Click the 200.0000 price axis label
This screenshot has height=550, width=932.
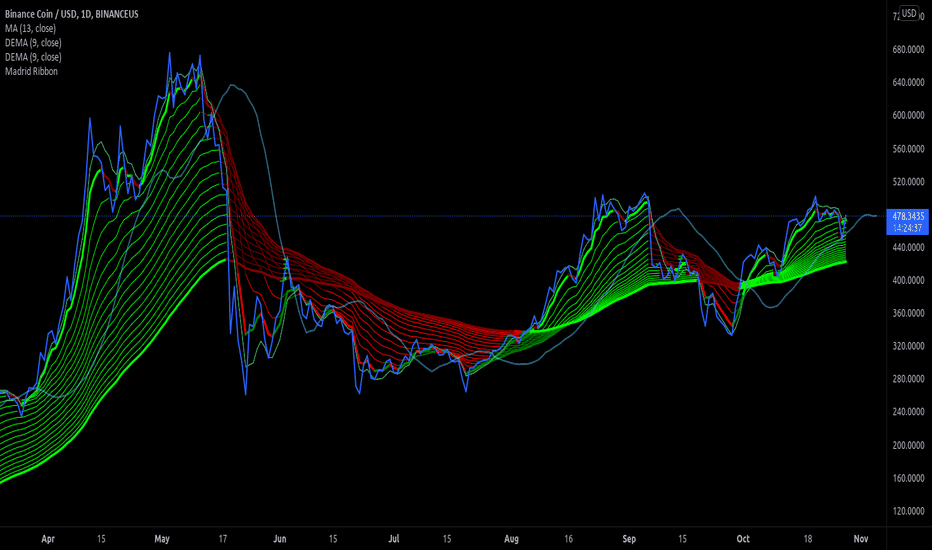[x=908, y=445]
